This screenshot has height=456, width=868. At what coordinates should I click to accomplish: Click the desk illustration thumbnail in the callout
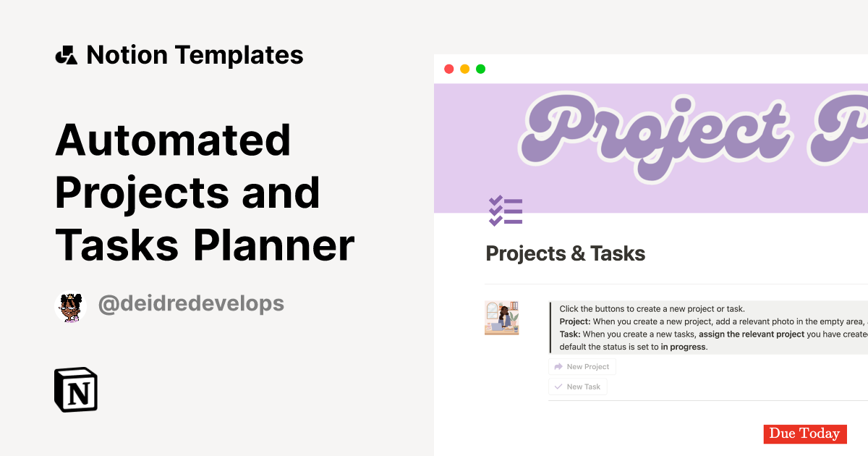point(501,318)
